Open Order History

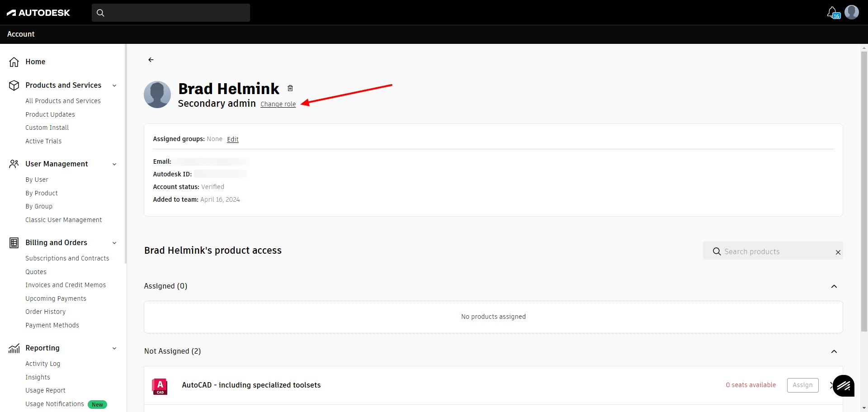(x=46, y=312)
